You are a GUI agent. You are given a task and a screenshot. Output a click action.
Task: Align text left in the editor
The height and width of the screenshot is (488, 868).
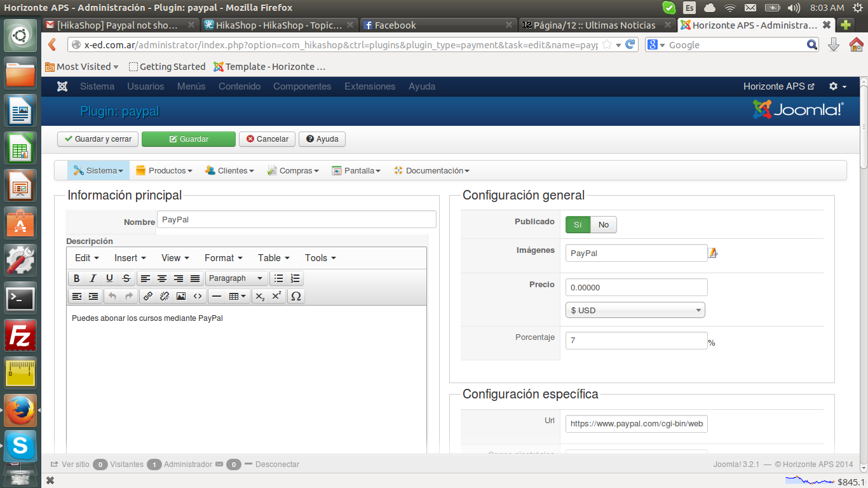[146, 278]
